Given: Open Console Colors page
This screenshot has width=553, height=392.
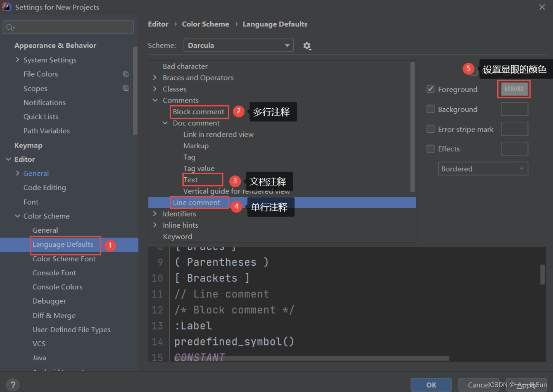Looking at the screenshot, I should coord(57,287).
